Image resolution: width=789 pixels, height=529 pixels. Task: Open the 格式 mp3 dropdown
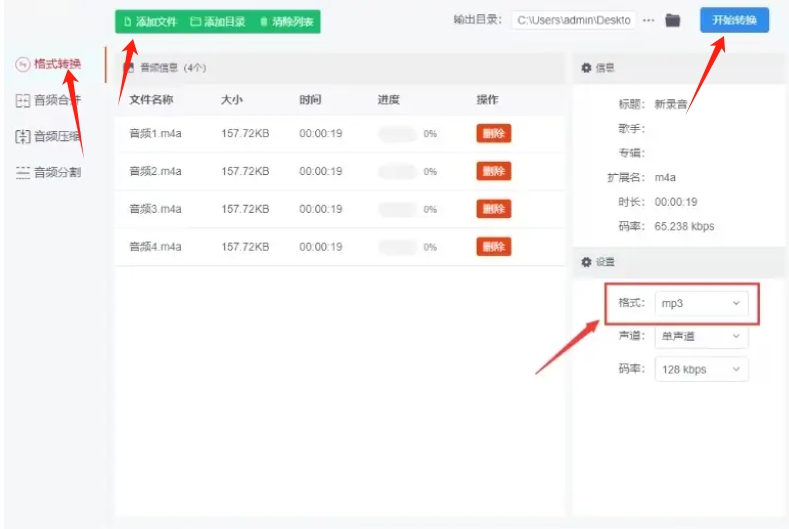click(701, 304)
